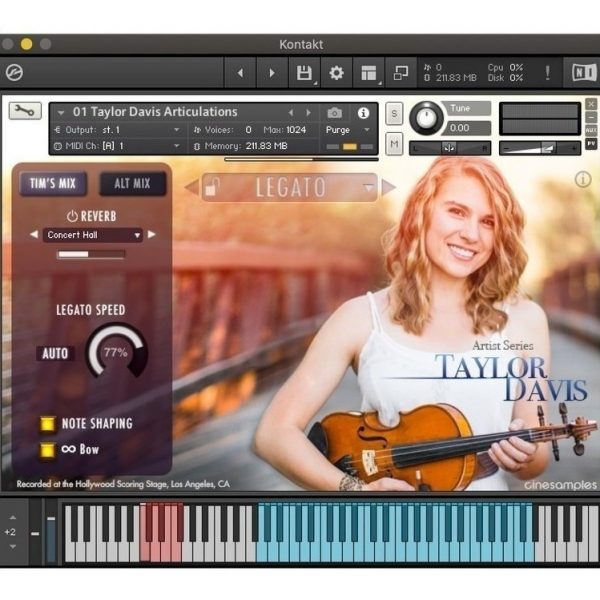Toggle AUTO legato speed
Screen dimensions: 600x600
click(55, 353)
